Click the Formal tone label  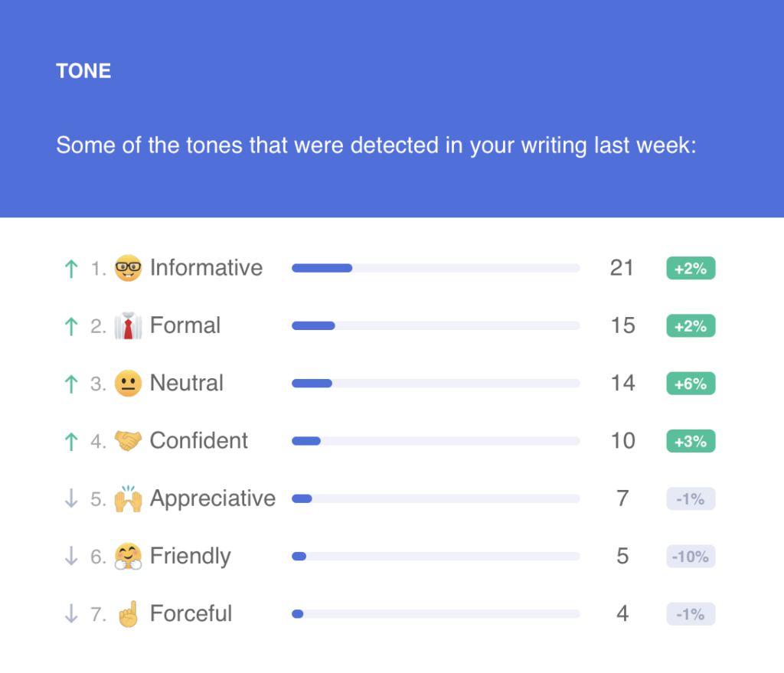[x=185, y=325]
